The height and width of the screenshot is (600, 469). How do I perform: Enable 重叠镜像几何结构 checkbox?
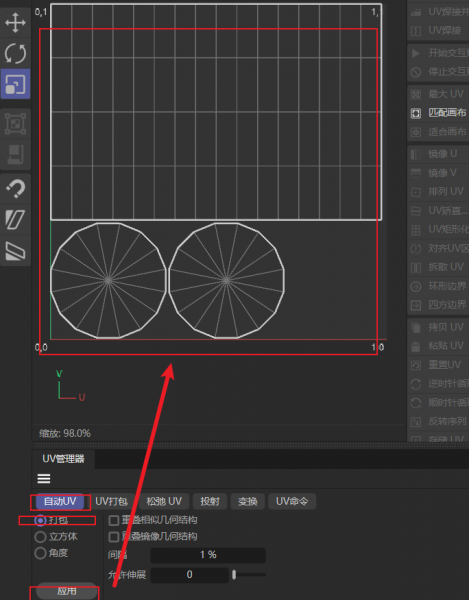(114, 537)
